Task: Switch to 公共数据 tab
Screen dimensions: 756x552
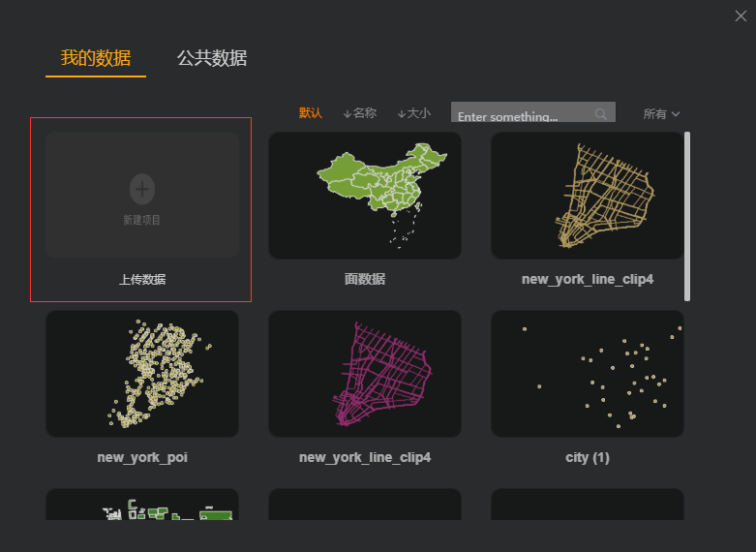Action: (212, 58)
